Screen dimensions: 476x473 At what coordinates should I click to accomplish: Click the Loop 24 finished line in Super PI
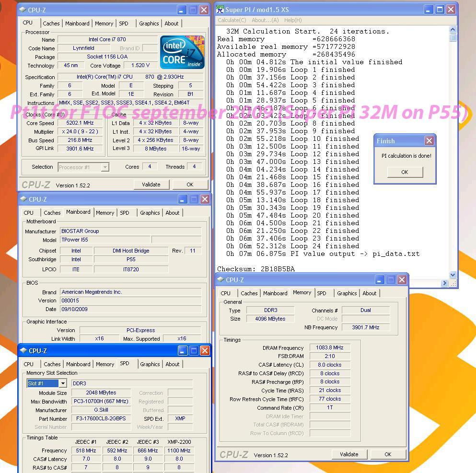click(x=292, y=246)
